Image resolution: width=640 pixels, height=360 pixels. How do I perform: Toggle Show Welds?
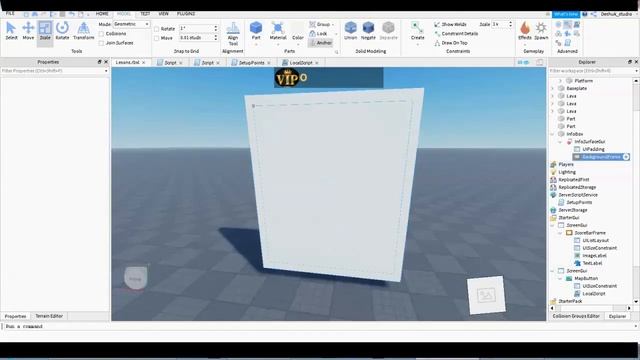(450, 24)
